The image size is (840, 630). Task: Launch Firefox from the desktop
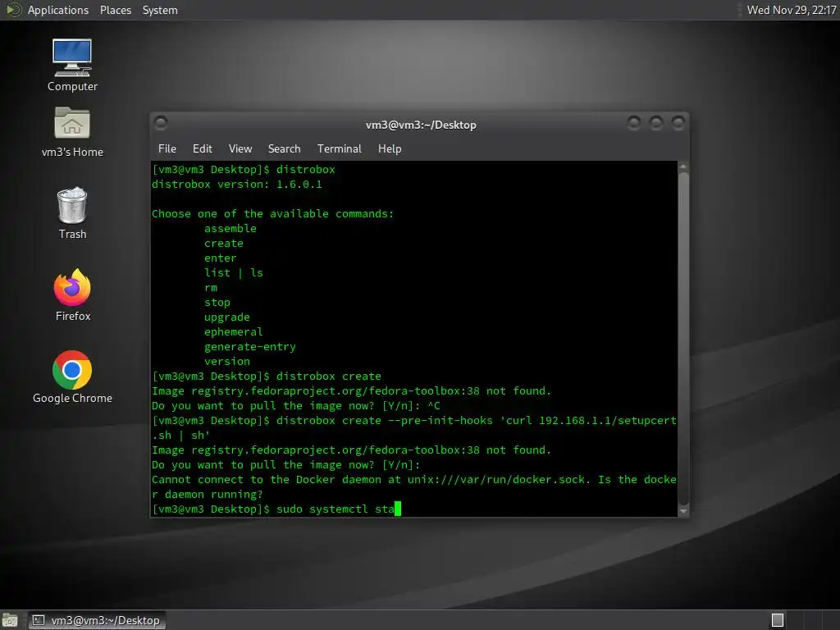(72, 294)
